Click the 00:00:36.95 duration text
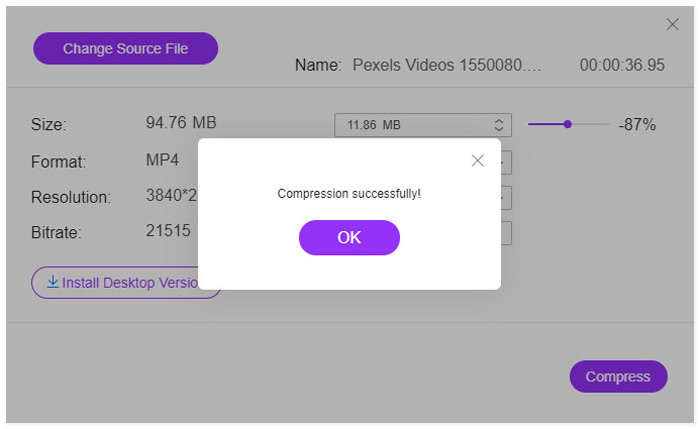This screenshot has height=429, width=700. (x=622, y=65)
